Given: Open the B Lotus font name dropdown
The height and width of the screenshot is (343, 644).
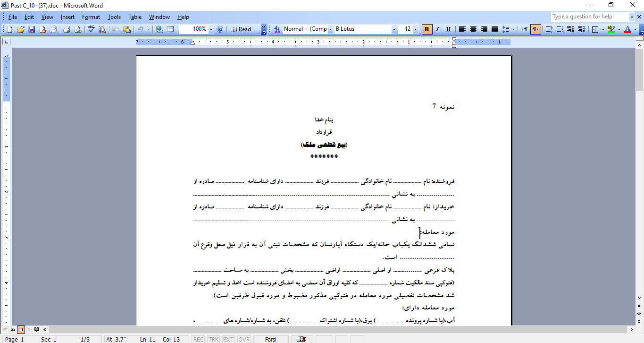Looking at the screenshot, I should coord(394,29).
